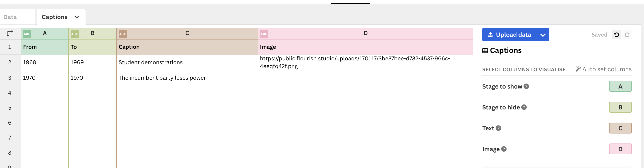Screen dimensions: 644x168
Task: Open help icon next to Image
Action: point(504,149)
